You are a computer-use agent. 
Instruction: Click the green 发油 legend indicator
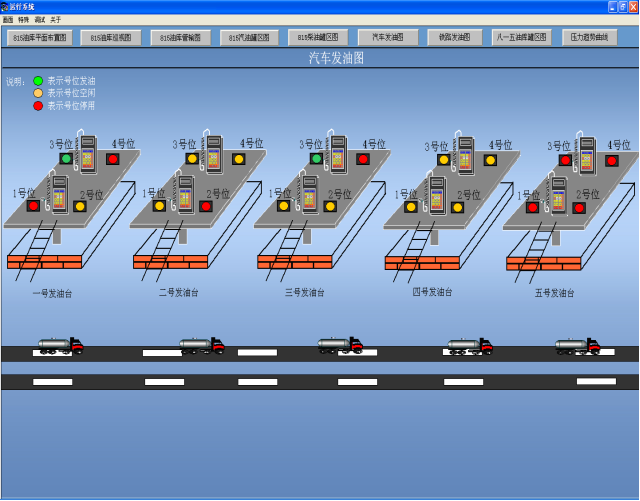pyautogui.click(x=38, y=81)
